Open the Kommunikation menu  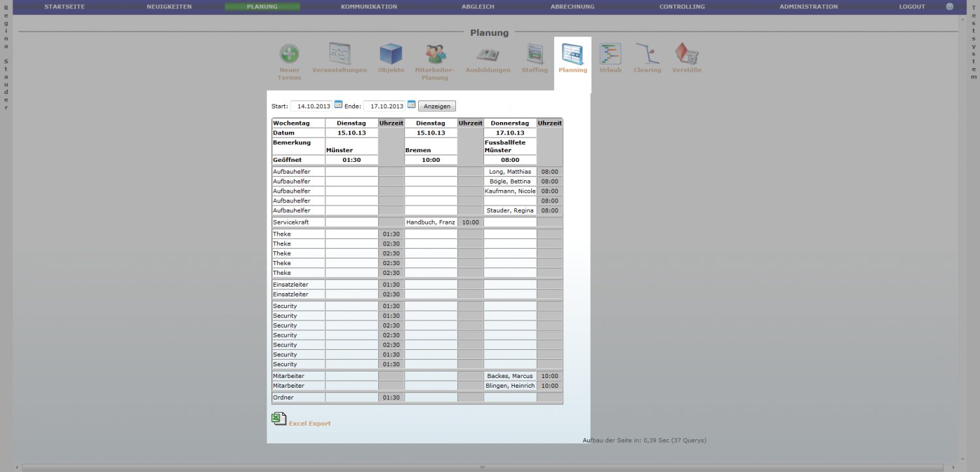(368, 7)
